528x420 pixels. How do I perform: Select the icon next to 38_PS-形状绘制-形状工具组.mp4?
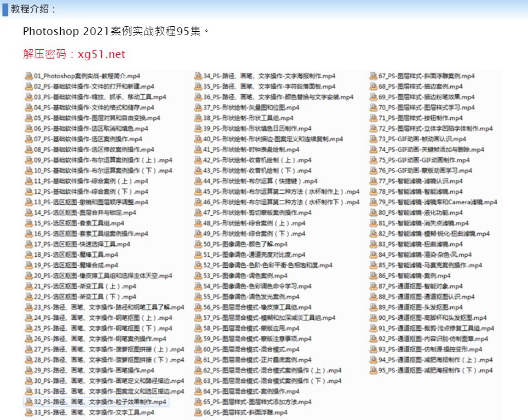[198, 118]
